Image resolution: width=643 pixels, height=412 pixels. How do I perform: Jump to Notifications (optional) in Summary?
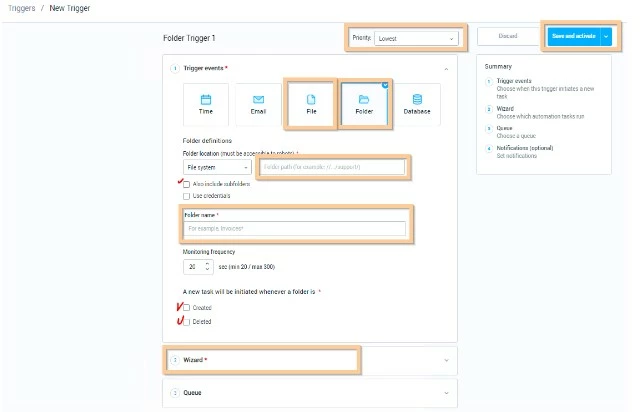(x=525, y=148)
